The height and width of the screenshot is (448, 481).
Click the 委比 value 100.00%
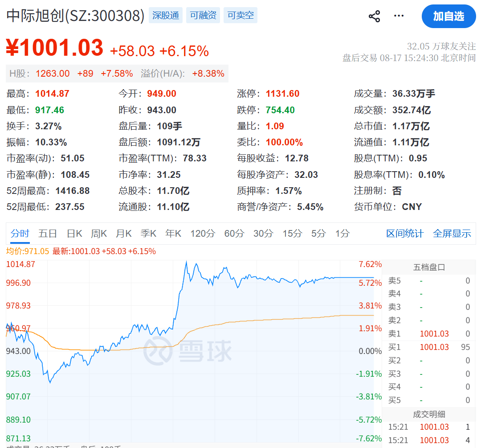[284, 143]
